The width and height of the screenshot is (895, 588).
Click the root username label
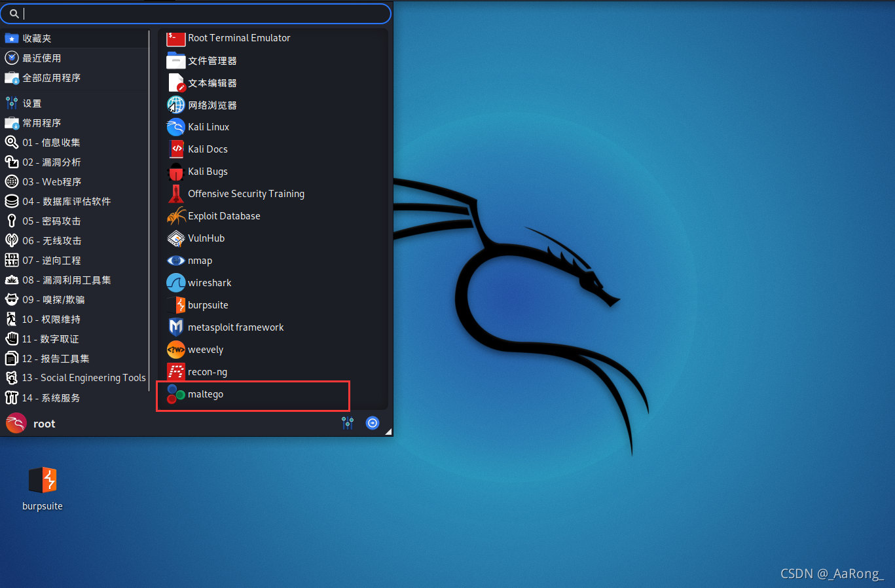pos(45,424)
